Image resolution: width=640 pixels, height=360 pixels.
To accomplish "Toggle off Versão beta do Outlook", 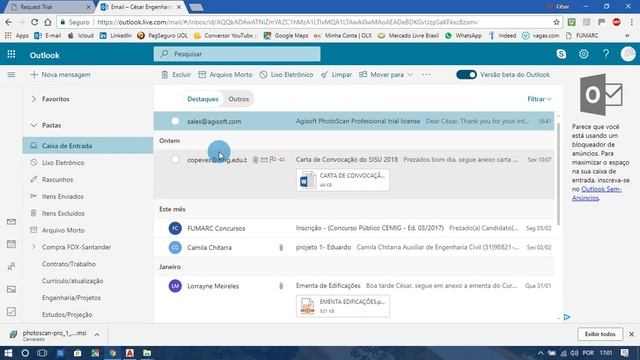I will 466,75.
